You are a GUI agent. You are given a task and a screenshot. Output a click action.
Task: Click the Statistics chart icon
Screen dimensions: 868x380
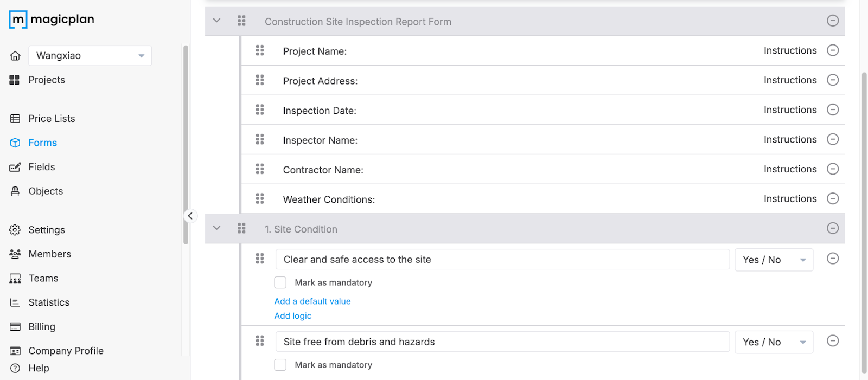pyautogui.click(x=15, y=302)
